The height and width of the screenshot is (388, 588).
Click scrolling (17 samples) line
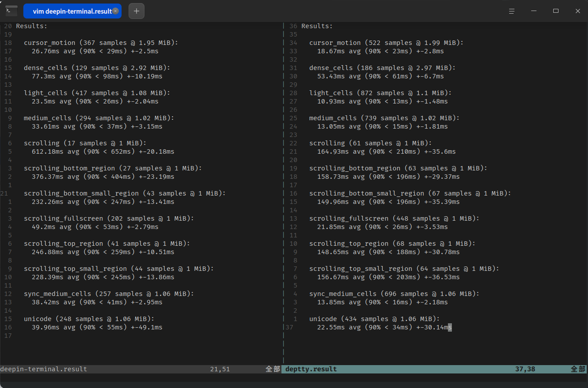(x=85, y=143)
